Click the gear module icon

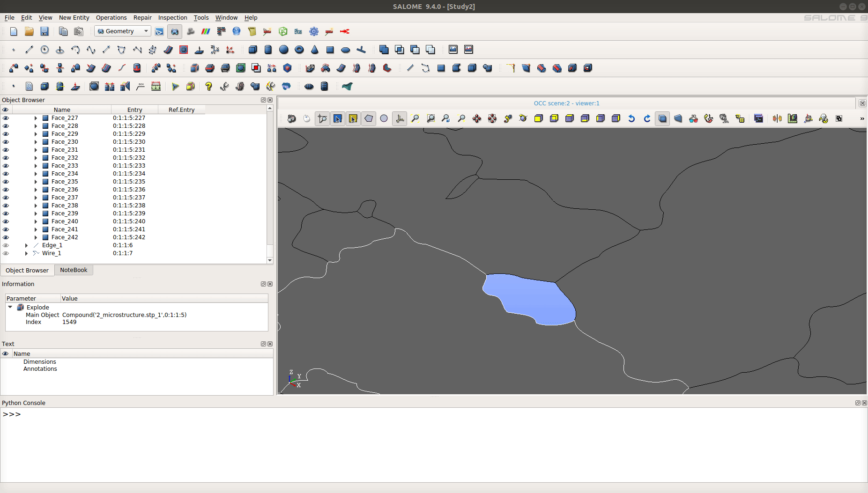click(314, 31)
